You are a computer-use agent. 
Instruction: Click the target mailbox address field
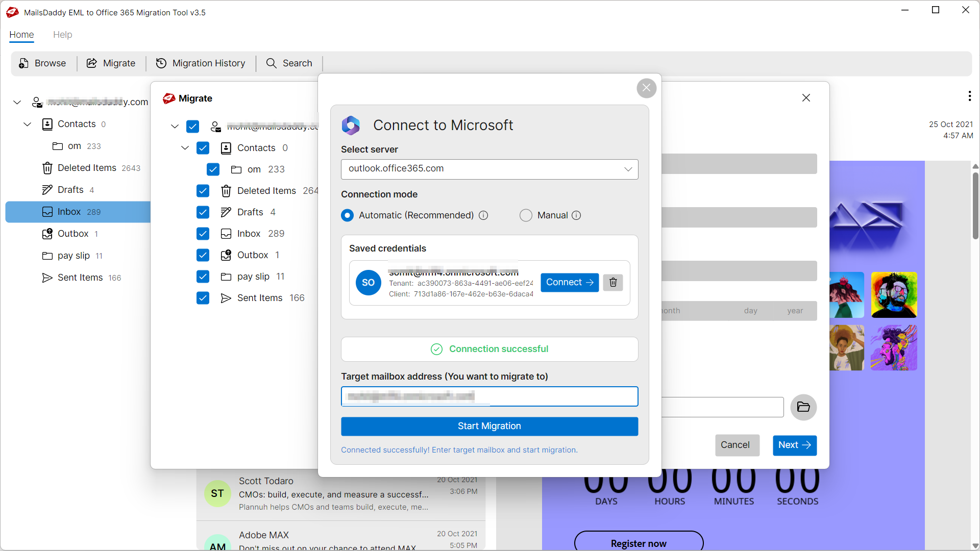coord(489,396)
